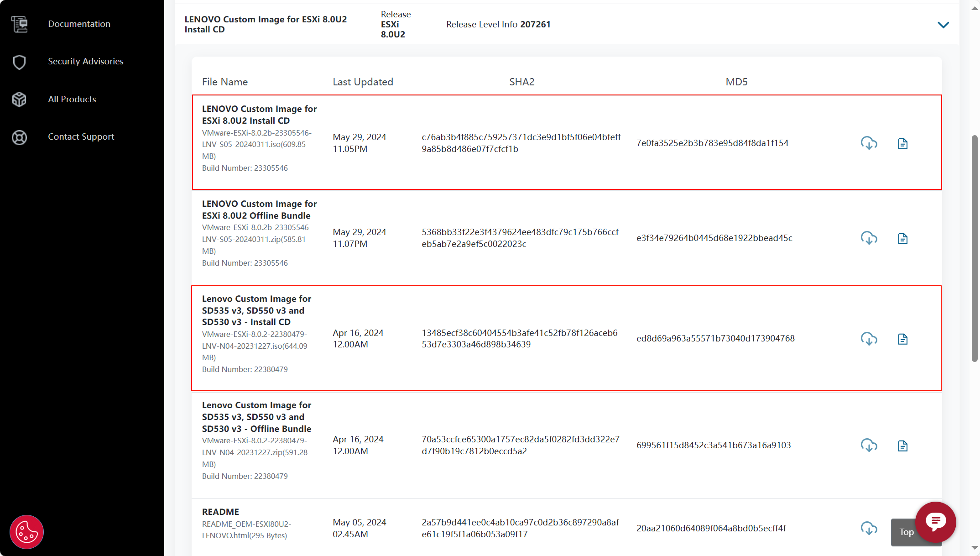Select SHA2 hash starting 2a57b9d441ee

coord(520,528)
